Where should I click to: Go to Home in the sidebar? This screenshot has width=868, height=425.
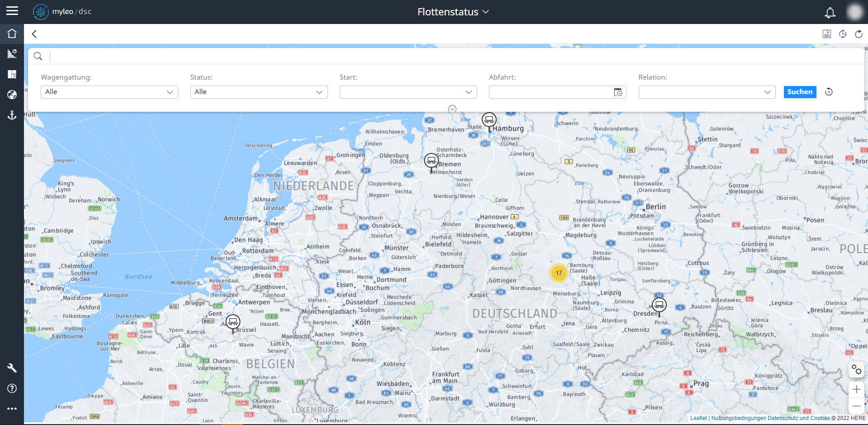tap(12, 33)
